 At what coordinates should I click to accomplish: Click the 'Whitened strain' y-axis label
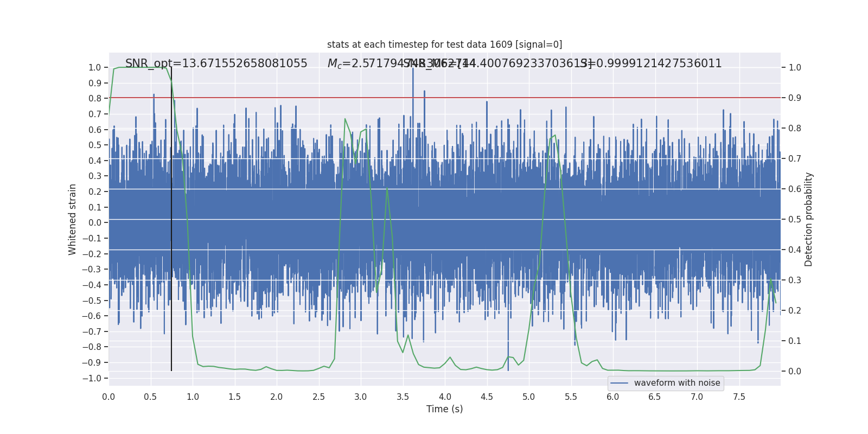point(73,219)
